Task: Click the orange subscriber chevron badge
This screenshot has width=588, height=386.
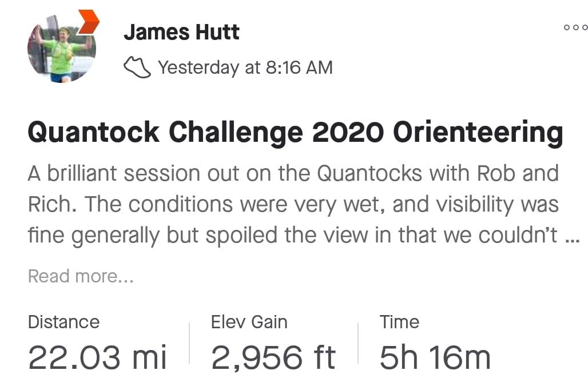Action: tap(89, 22)
